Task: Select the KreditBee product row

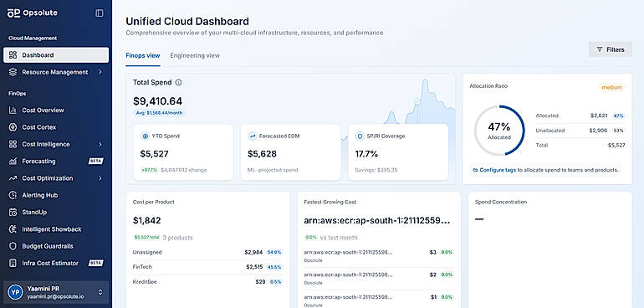Action: coord(207,282)
